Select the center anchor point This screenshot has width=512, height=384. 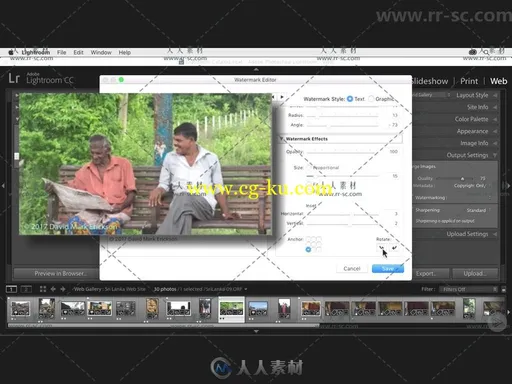click(314, 244)
